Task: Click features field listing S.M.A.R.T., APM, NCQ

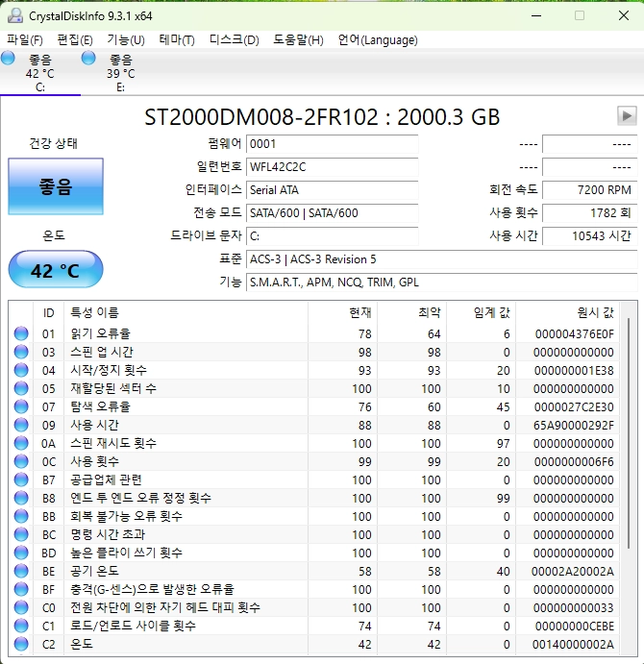Action: pyautogui.click(x=441, y=282)
